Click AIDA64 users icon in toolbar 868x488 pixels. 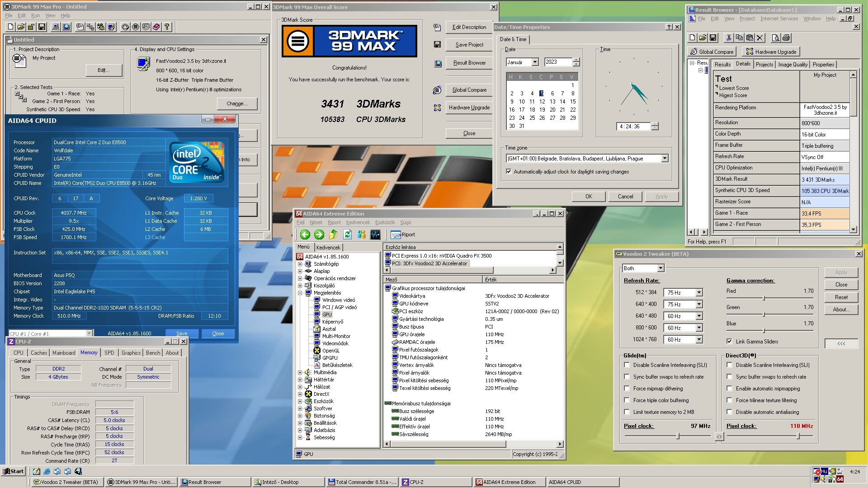pos(361,235)
